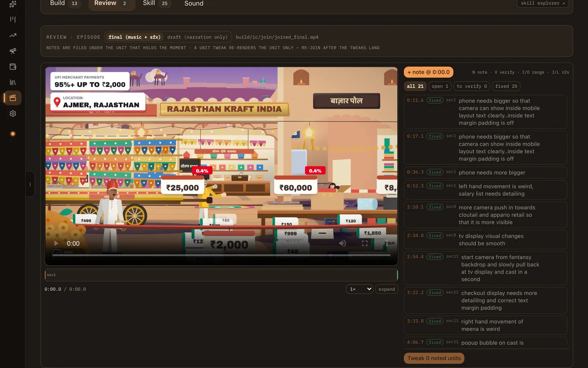The width and height of the screenshot is (588, 368).
Task: Click the orange status dot in sidebar
Action: click(x=13, y=134)
